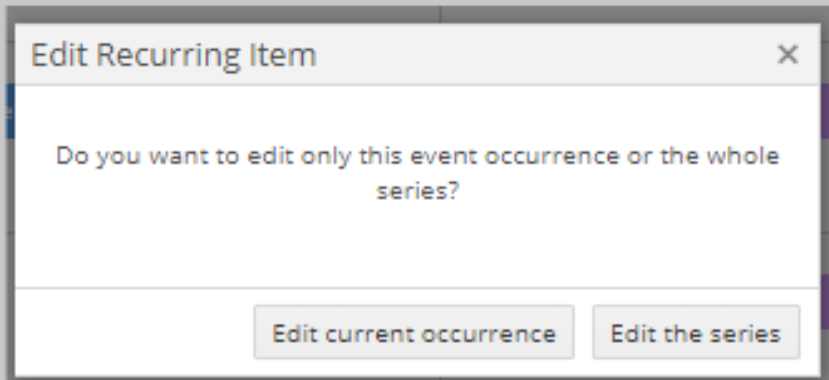Choose Edit the series button
The width and height of the screenshot is (829, 380).
696,332
